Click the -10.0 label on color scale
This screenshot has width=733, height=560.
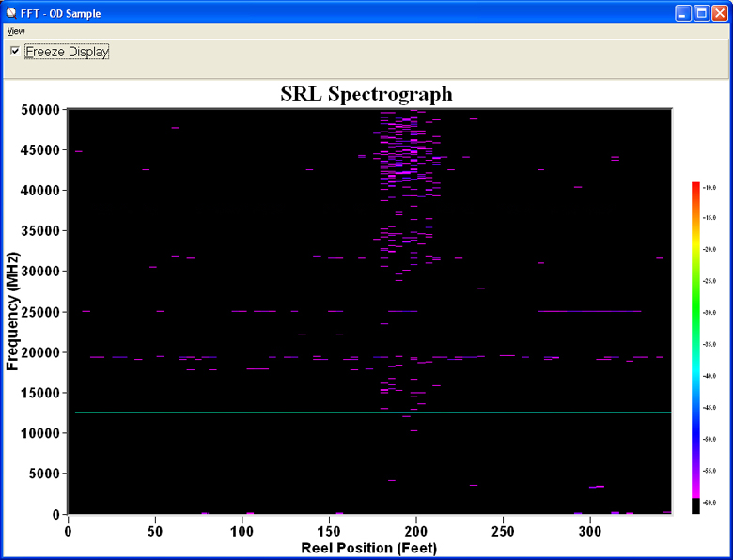pyautogui.click(x=710, y=188)
